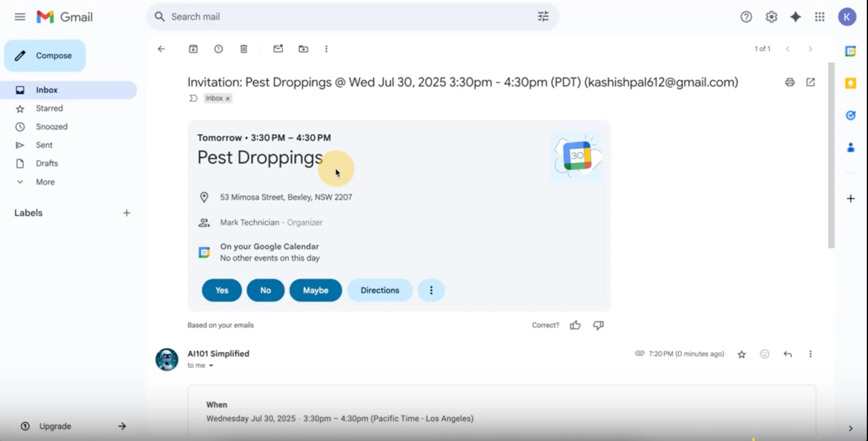Reply to the AI101 Simplified message
The width and height of the screenshot is (868, 441).
(787, 354)
